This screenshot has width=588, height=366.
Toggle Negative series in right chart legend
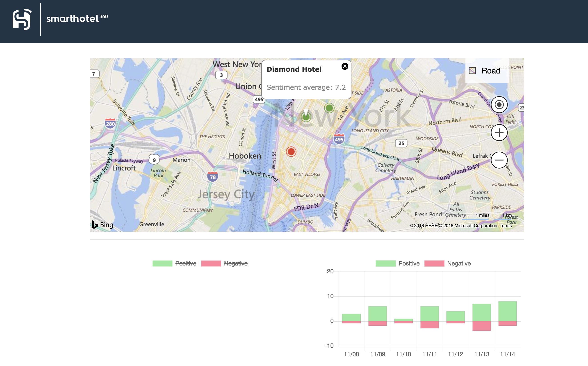tap(458, 263)
